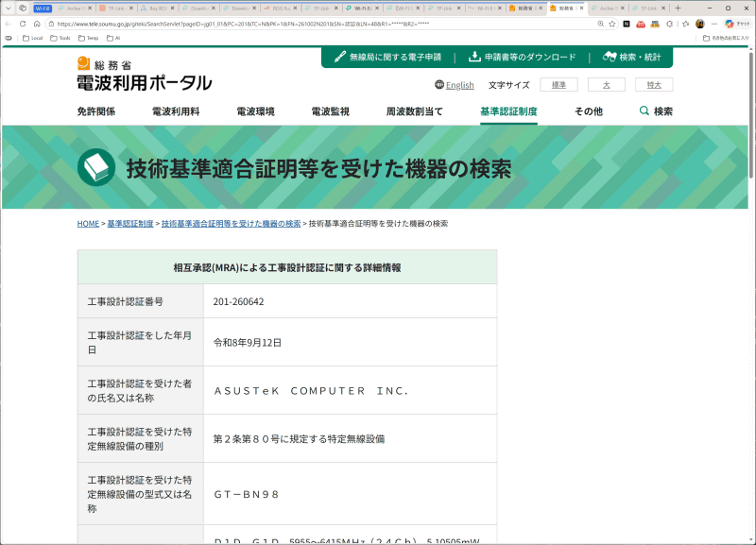
Task: Open the Local bookmarks folder
Action: (x=33, y=38)
